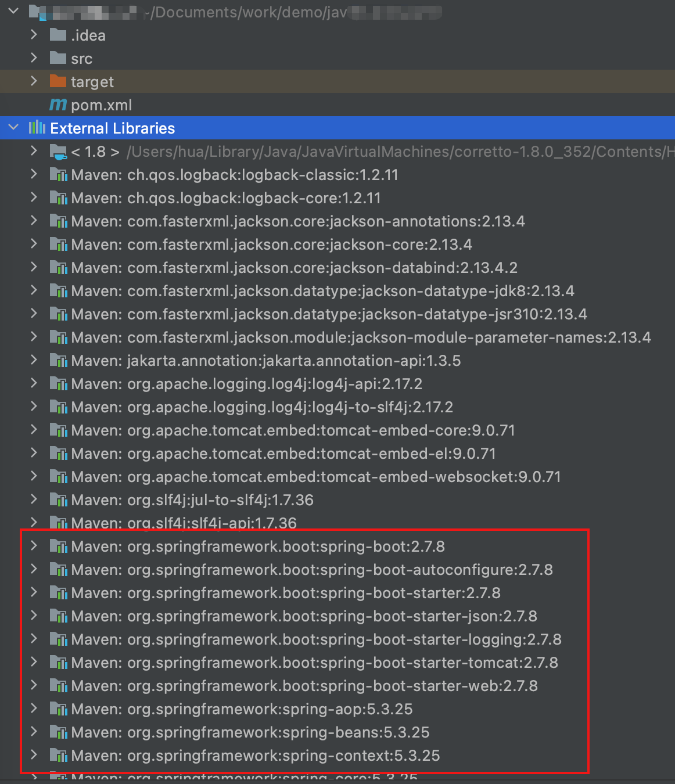Click library icon for logback-core:1.2.11

coord(59,198)
